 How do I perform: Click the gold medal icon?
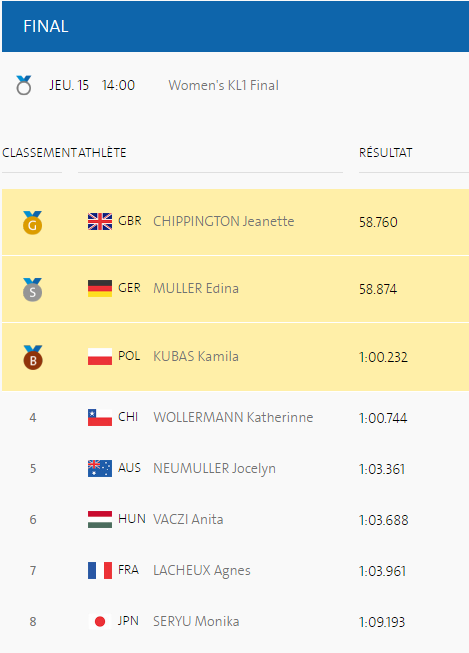tap(32, 223)
